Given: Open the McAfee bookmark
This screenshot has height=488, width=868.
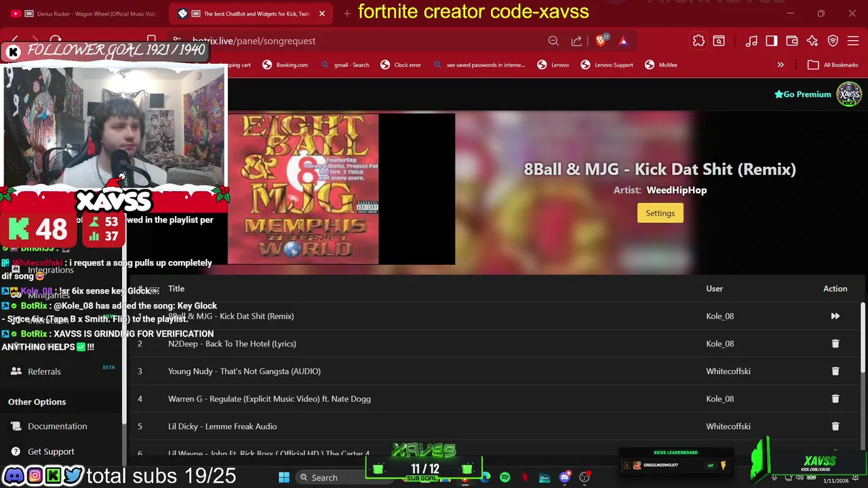Looking at the screenshot, I should coord(660,65).
